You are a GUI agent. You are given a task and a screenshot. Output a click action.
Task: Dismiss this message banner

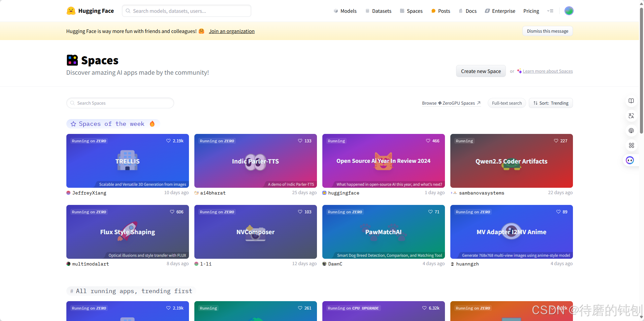click(548, 31)
